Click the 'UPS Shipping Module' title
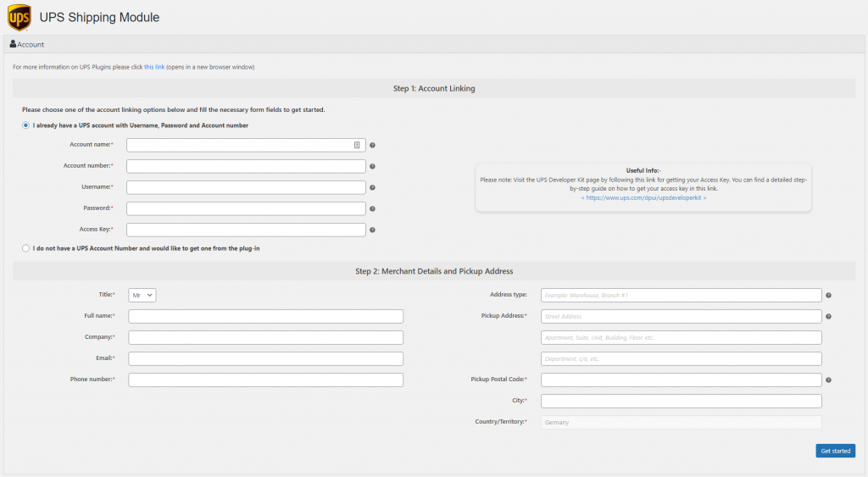Image resolution: width=868 pixels, height=477 pixels. click(99, 17)
